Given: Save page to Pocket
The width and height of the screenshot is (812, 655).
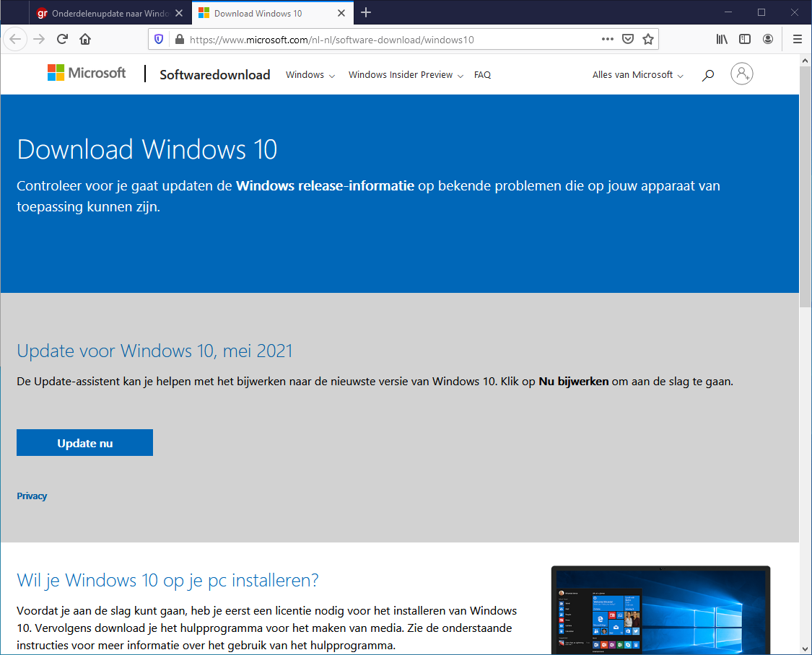Looking at the screenshot, I should coord(628,39).
